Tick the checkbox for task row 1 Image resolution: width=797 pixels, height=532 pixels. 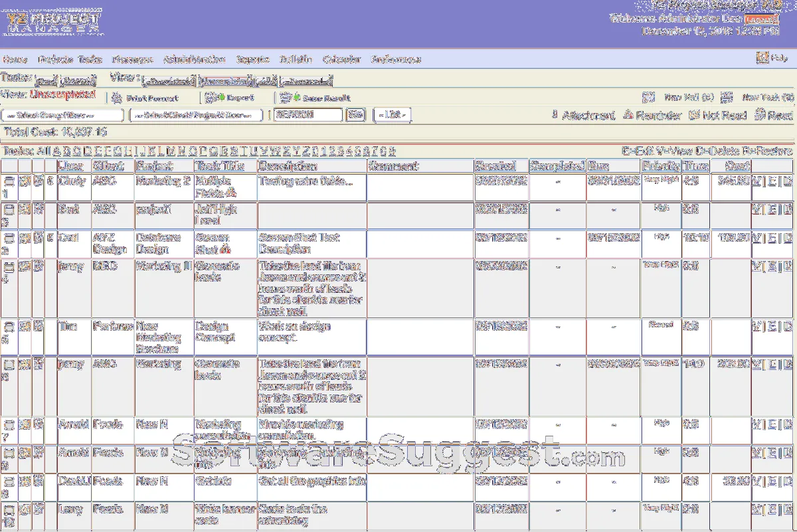tap(9, 181)
